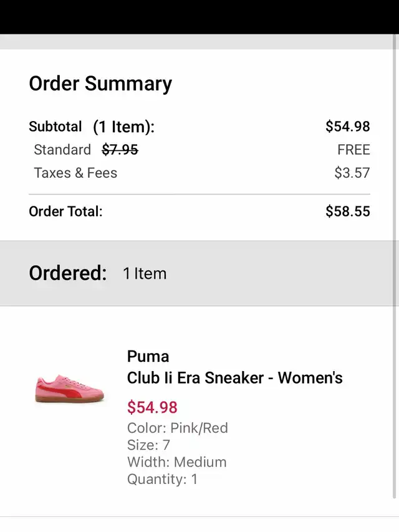Viewport: 399px width, 532px height.
Task: Select the FREE shipping value
Action: [x=353, y=150]
